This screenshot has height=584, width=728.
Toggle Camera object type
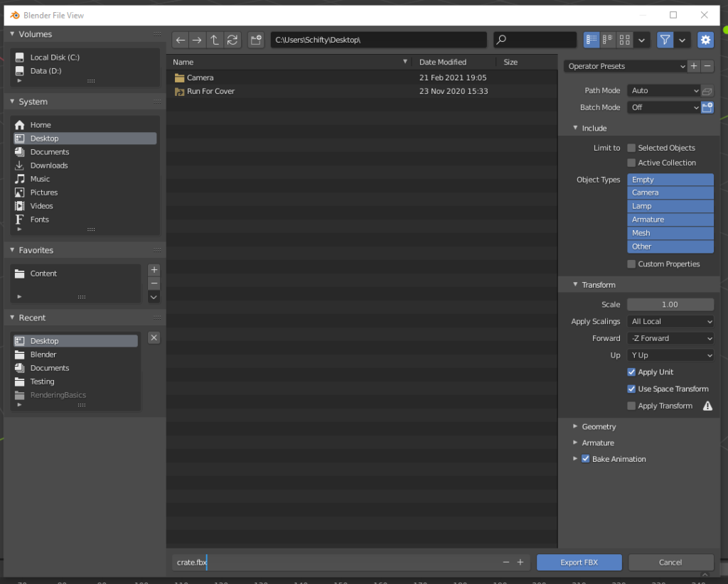(x=670, y=193)
